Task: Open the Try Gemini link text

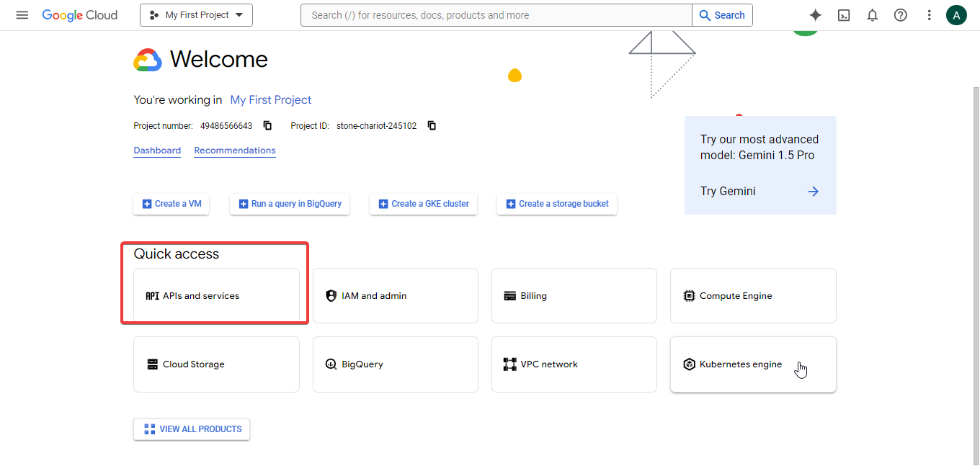Action: click(x=728, y=192)
